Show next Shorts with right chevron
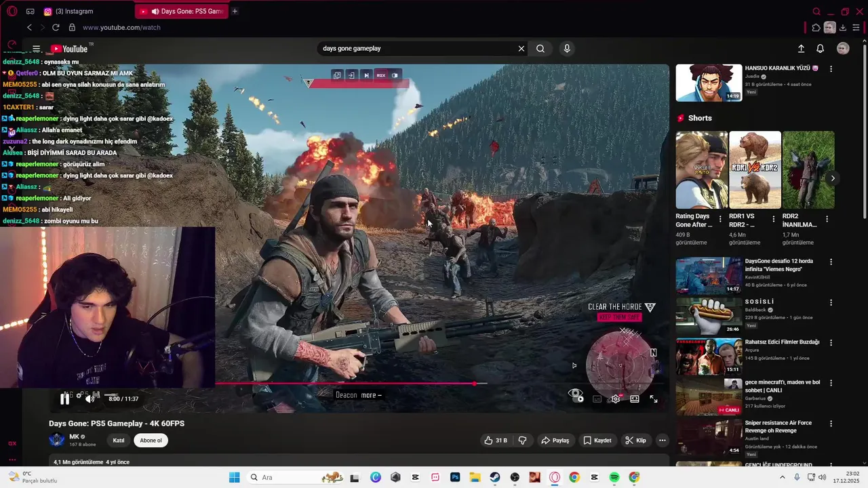Viewport: 868px width, 488px height. pos(833,178)
